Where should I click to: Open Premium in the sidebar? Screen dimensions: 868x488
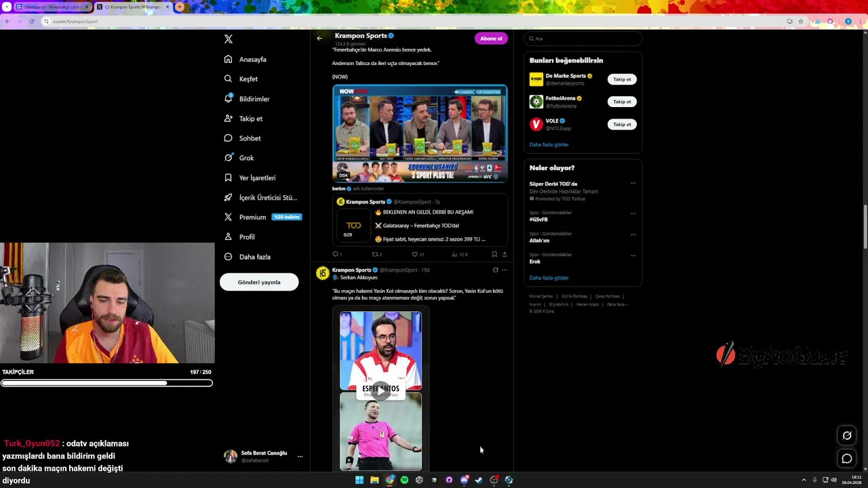[x=262, y=217]
